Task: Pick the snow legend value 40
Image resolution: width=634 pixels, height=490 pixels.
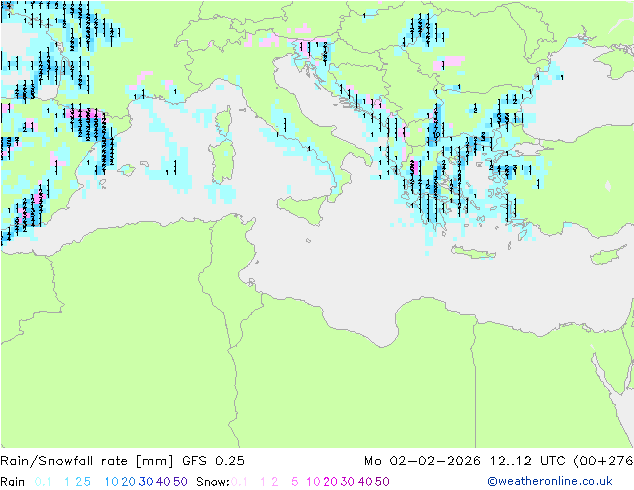Action: click(x=365, y=482)
